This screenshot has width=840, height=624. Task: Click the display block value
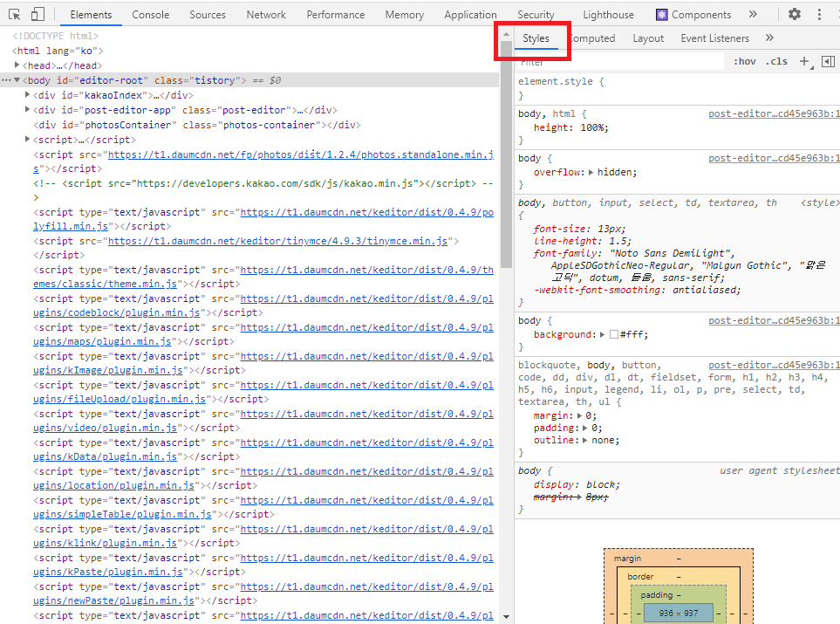pyautogui.click(x=601, y=484)
